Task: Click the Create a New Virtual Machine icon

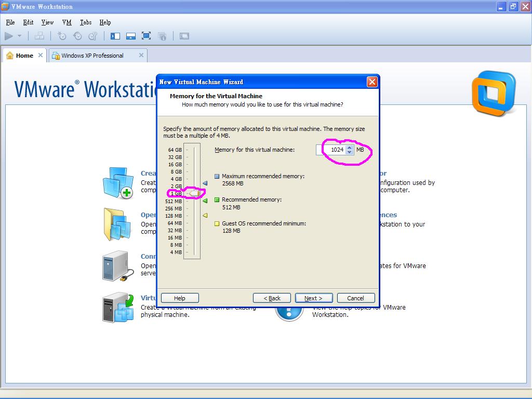Action: tap(118, 182)
